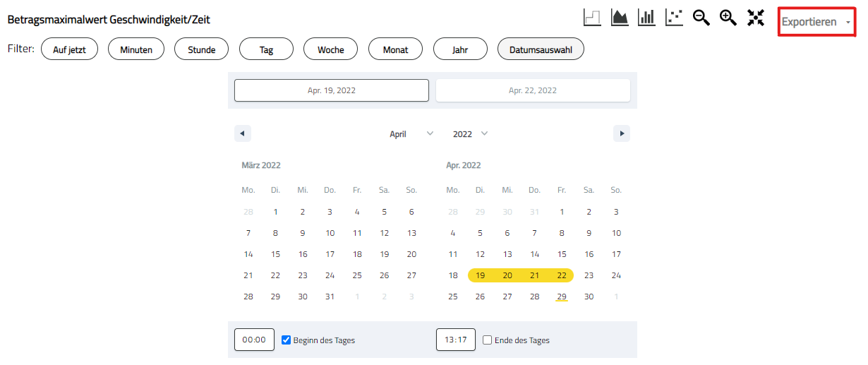Advance to next month with right arrow
This screenshot has height=365, width=868.
621,133
